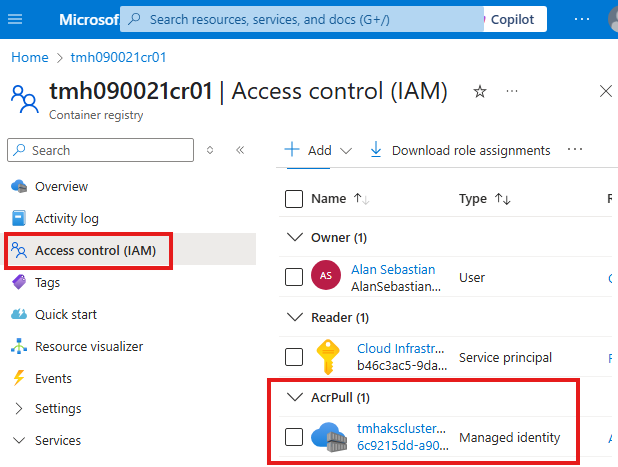Sort by the Type column arrows
This screenshot has width=618, height=467.
click(x=503, y=199)
